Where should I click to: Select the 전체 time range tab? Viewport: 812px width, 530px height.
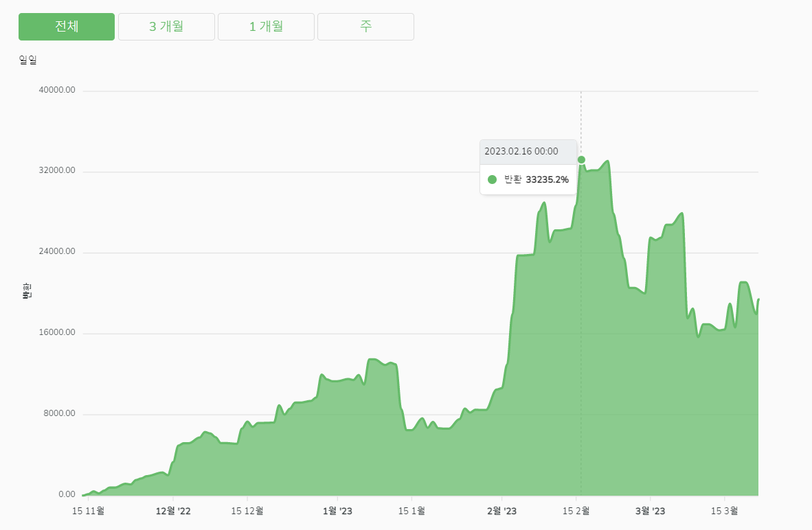[67, 27]
